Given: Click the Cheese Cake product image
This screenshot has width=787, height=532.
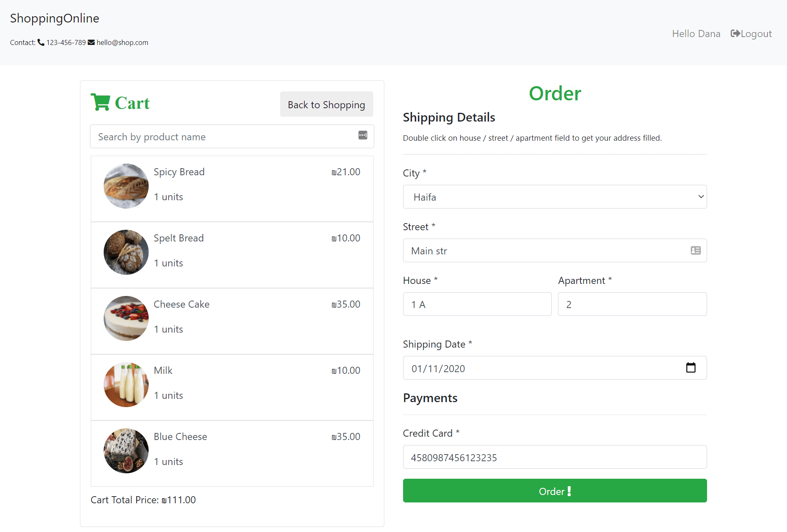Looking at the screenshot, I should 126,318.
